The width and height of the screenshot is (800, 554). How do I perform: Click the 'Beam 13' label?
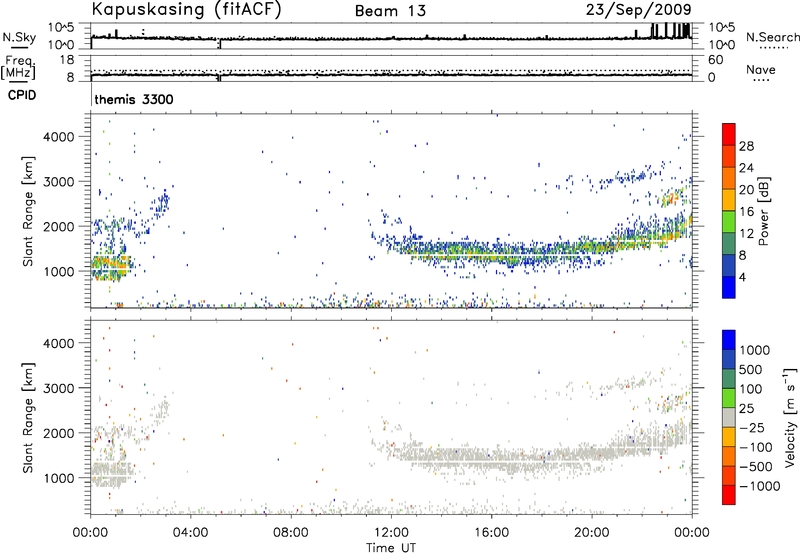pos(390,11)
